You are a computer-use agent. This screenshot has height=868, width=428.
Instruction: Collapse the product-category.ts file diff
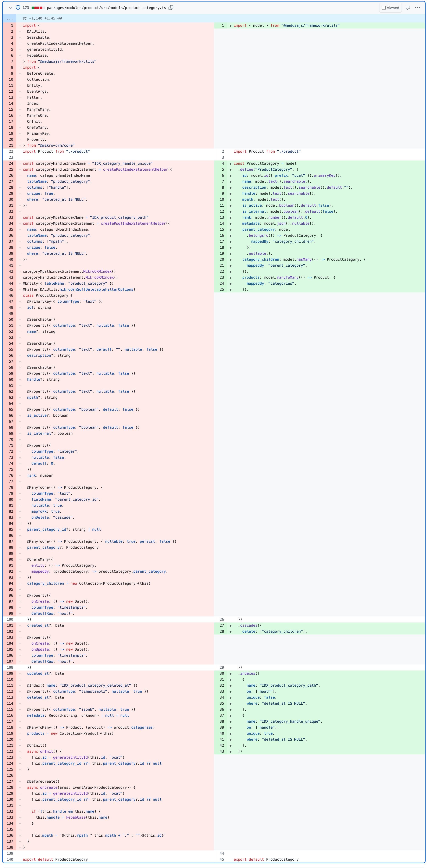click(x=11, y=7)
